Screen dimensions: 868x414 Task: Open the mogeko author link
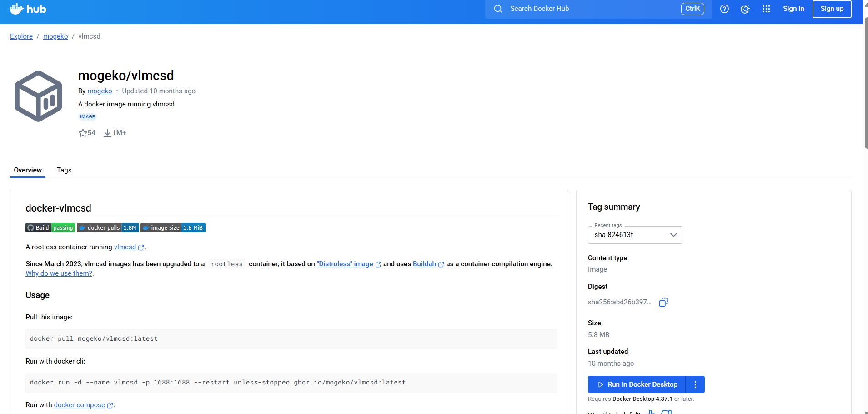tap(100, 91)
